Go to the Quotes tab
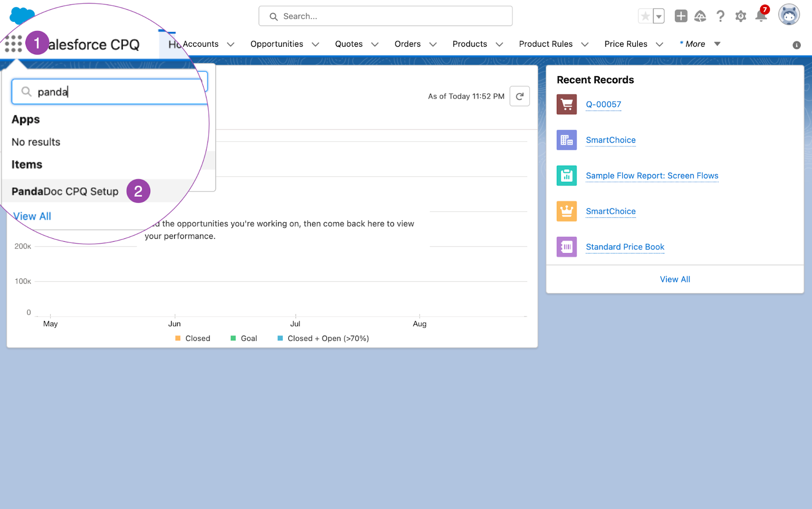812x509 pixels. [349, 44]
